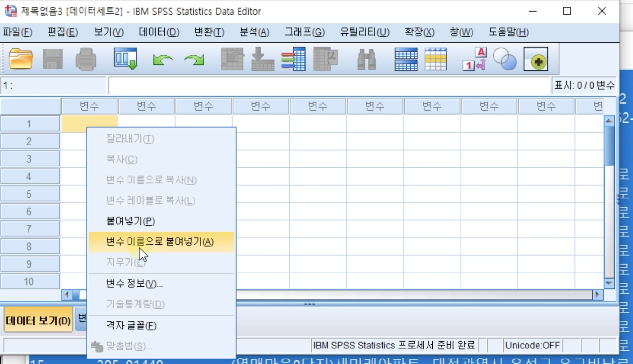
Task: Click the green Redo arrow
Action: click(194, 60)
